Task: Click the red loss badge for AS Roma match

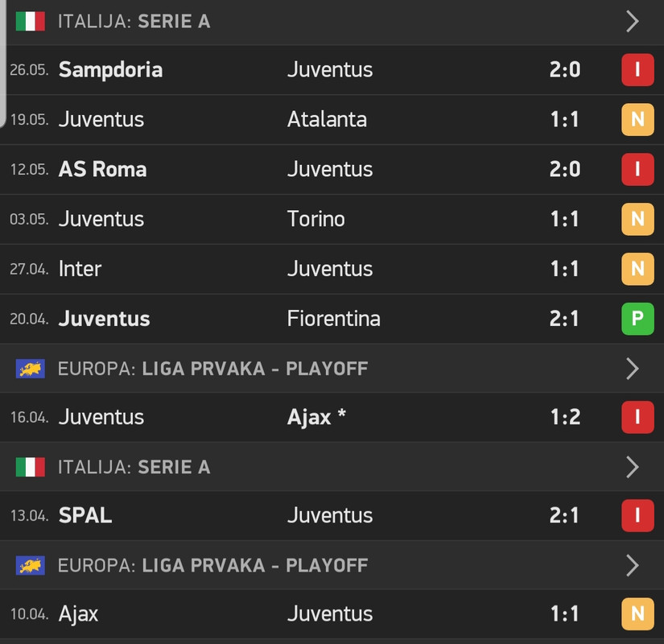Action: (637, 169)
